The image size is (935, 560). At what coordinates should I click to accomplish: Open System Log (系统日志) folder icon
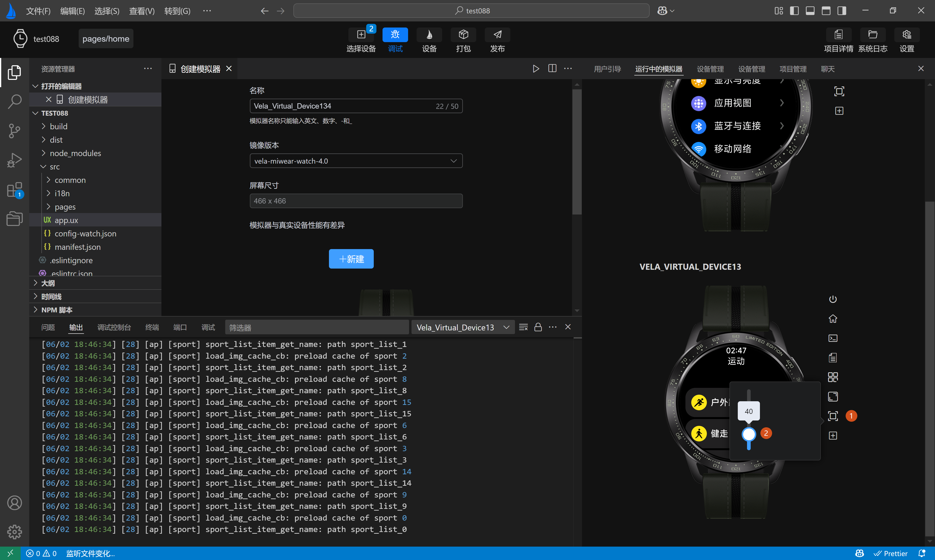click(872, 35)
